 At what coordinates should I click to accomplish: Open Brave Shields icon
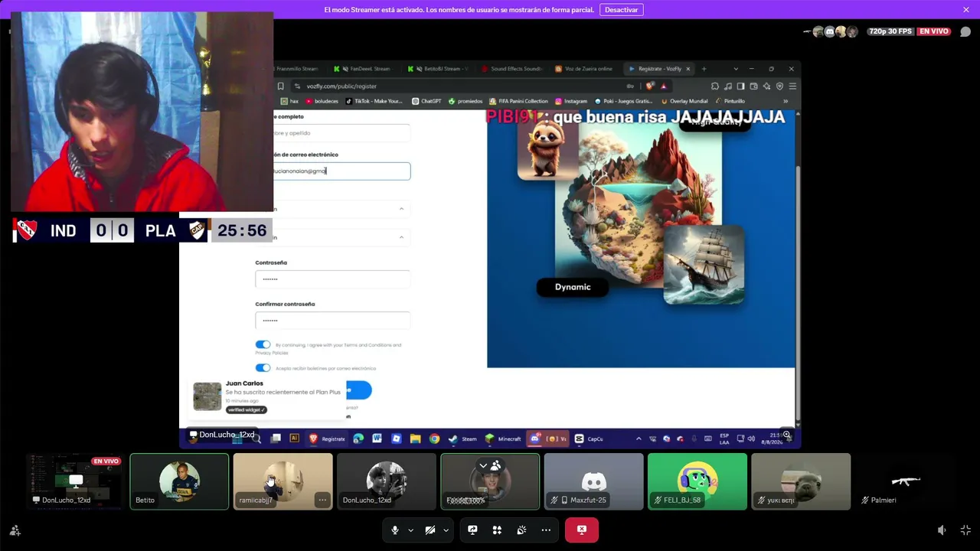(x=650, y=86)
